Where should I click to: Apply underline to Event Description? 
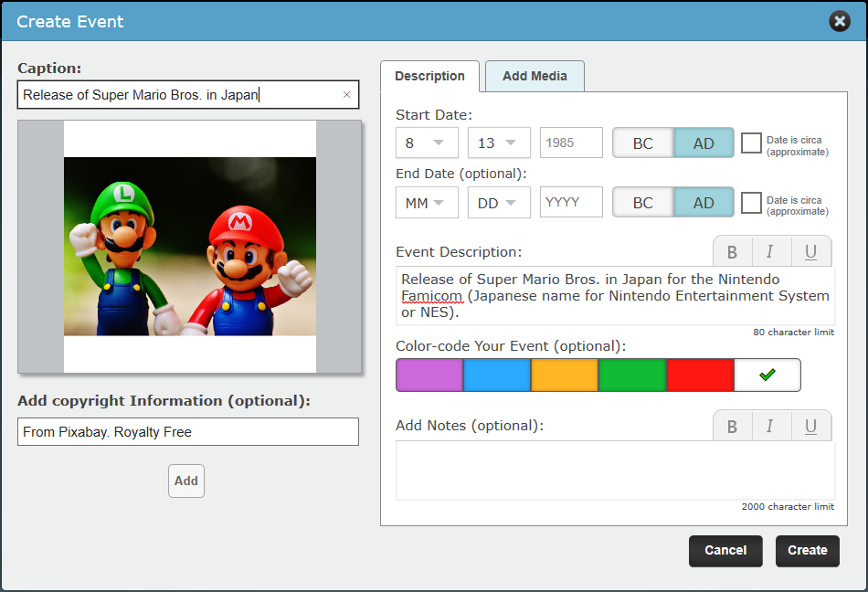click(811, 252)
